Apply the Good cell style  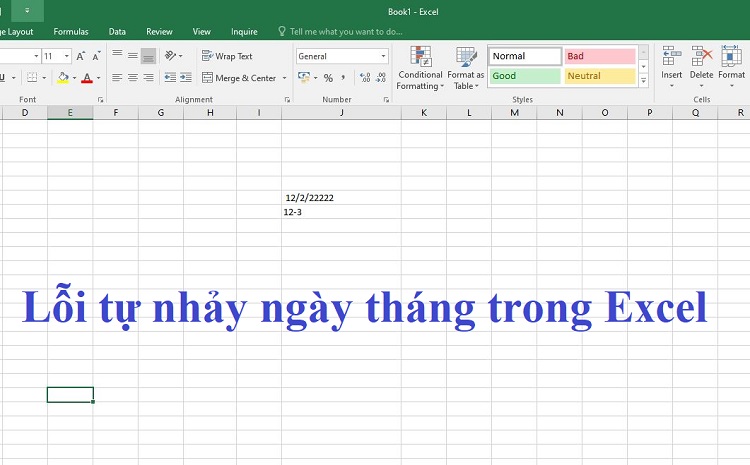[x=525, y=76]
